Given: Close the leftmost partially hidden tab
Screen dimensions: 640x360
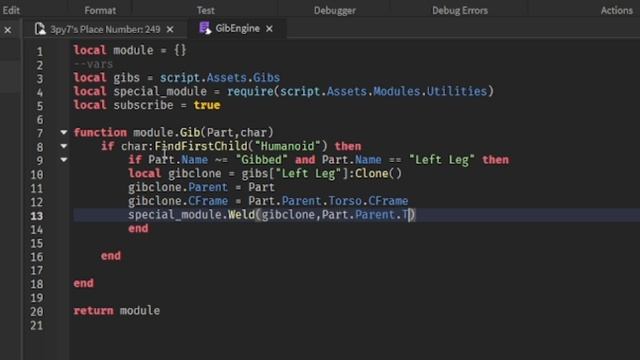Looking at the screenshot, I should click(x=8, y=30).
